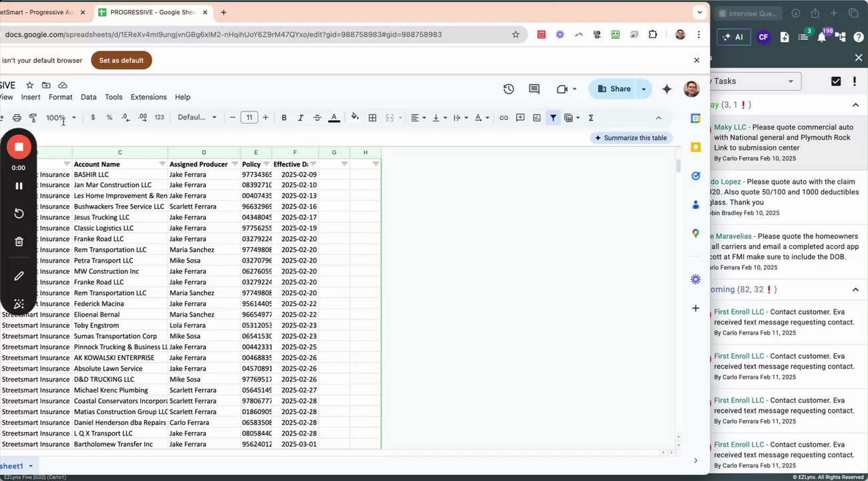Print the spreadsheet
Viewport: 868px width, 481px height.
tap(17, 118)
